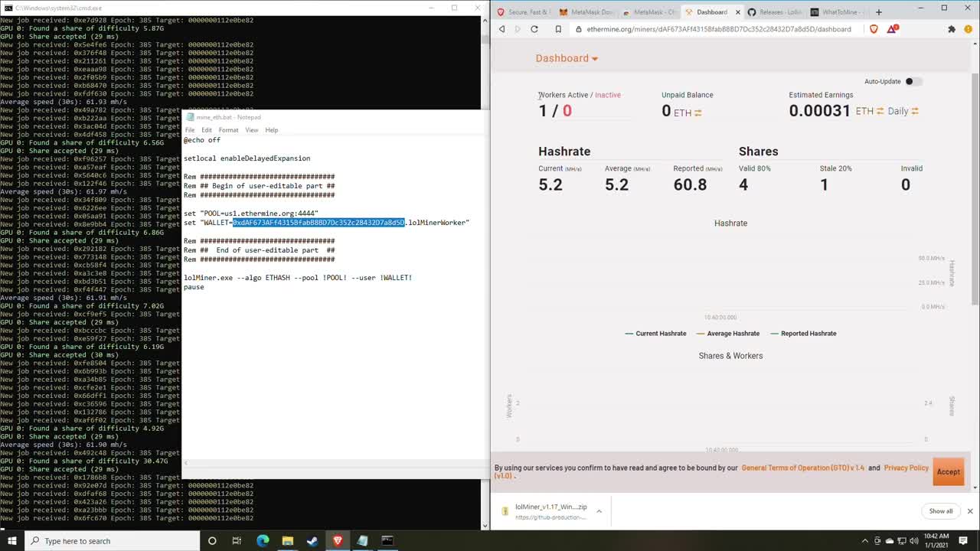Toggle Reported Hashrate legend series
The image size is (980, 551).
point(803,334)
